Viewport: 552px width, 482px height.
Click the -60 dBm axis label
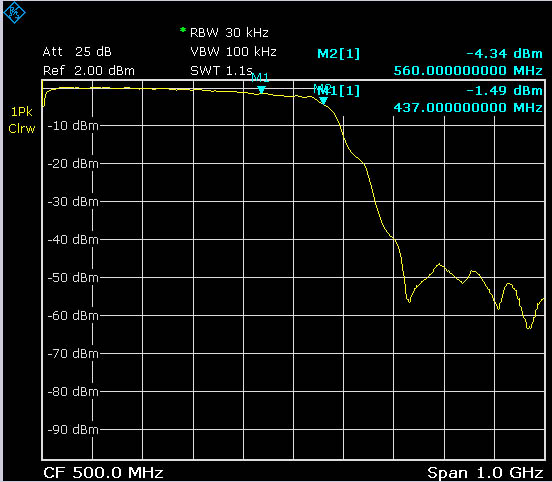73,316
